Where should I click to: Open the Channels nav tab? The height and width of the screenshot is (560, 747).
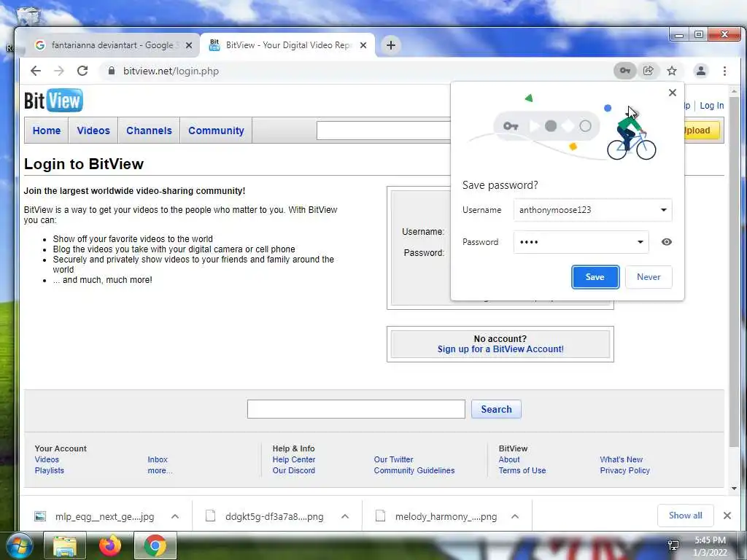(x=149, y=131)
